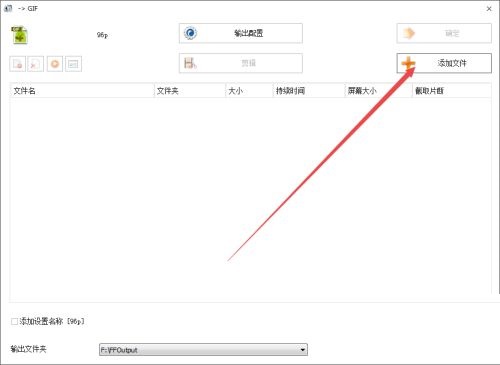Click the remove selected file icon
Viewport: 500px width, 365px height.
[18, 64]
